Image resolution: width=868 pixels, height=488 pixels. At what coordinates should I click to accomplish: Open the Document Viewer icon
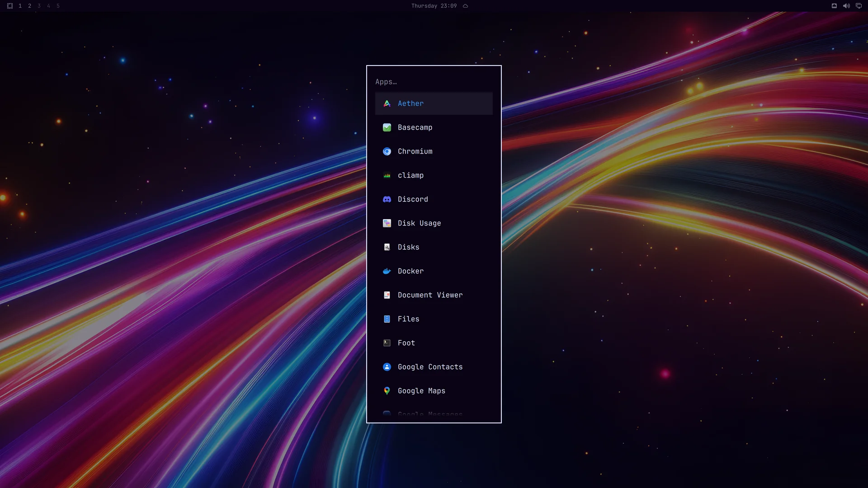click(x=387, y=295)
